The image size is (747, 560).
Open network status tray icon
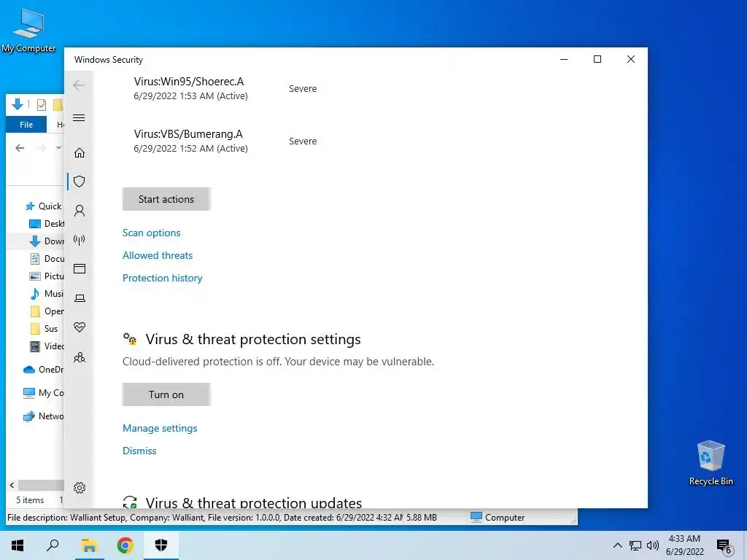coord(635,545)
